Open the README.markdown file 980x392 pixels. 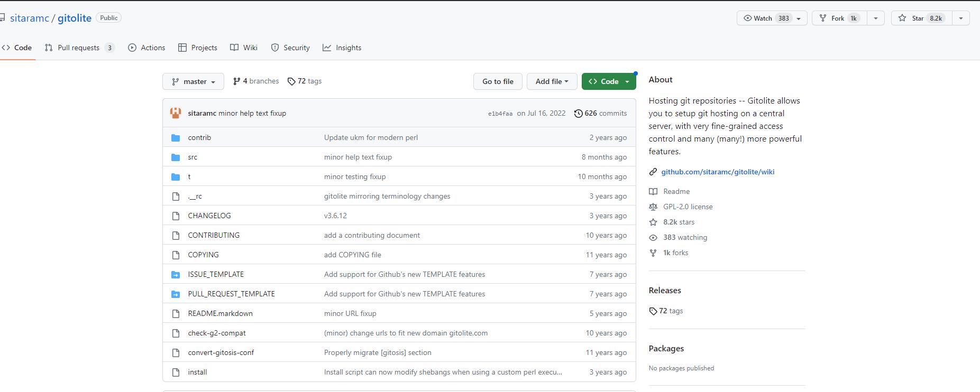[220, 313]
